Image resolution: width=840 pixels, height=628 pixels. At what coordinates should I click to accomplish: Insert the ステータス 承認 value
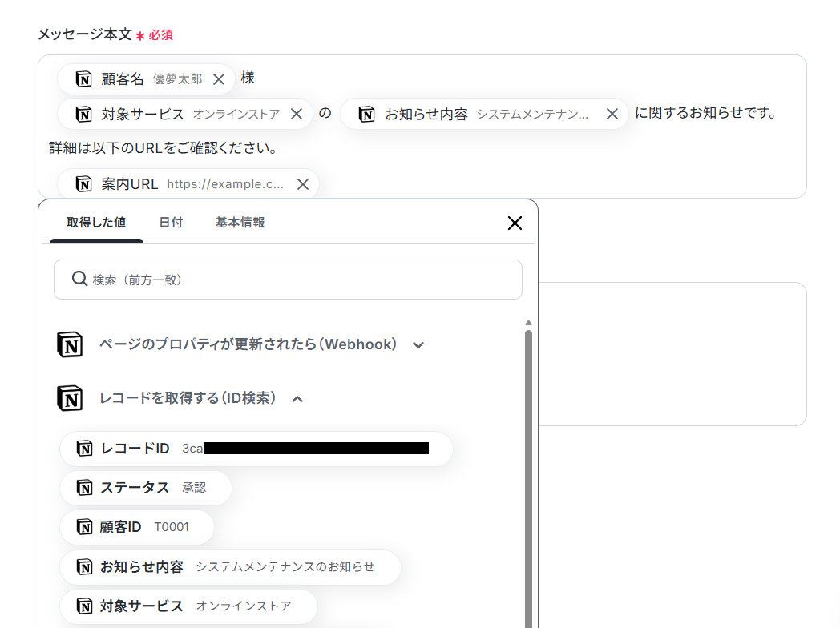coord(145,488)
